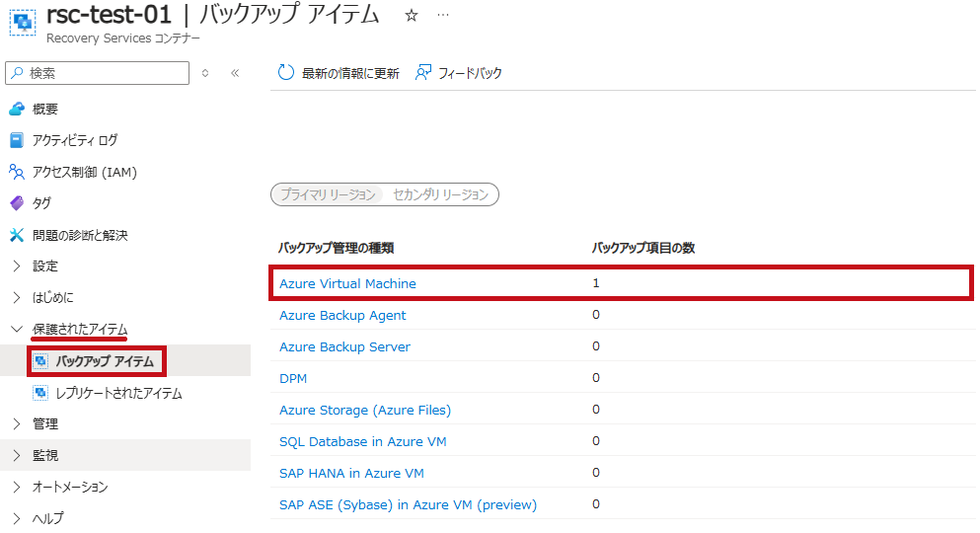Open 概要 in the sidebar

coord(45,110)
